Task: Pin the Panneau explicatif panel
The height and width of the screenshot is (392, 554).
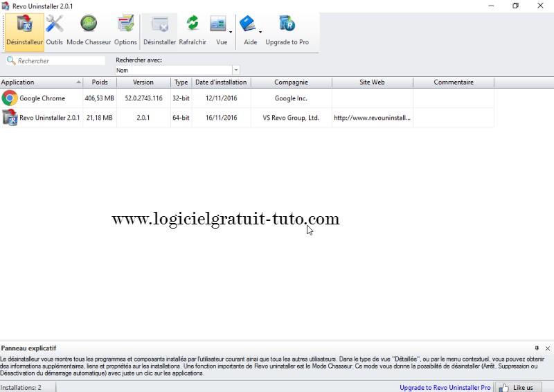Action: pos(537,348)
